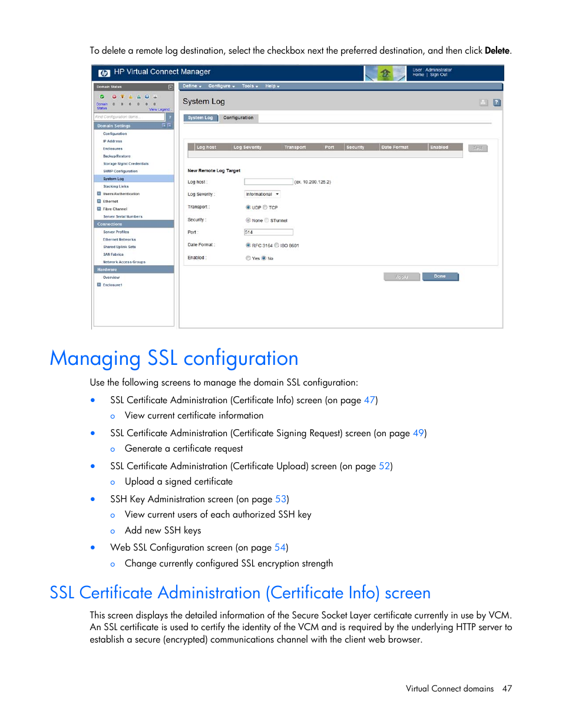Screen dimensions: 562x728
Task: Open IP Address in the sidebar
Action: 113,141
